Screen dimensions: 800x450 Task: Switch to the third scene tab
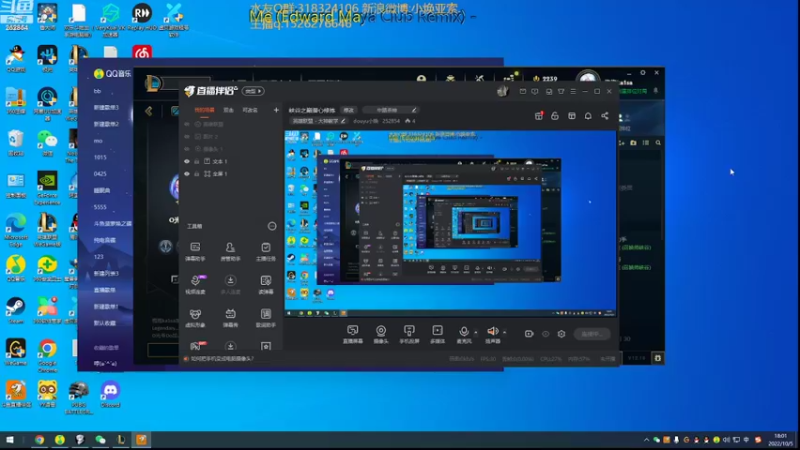click(x=250, y=110)
